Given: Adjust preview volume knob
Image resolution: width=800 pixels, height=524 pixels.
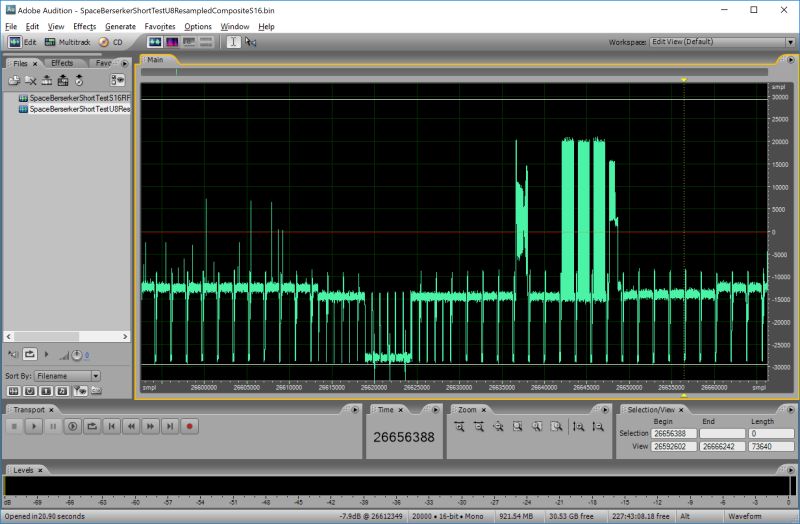Looking at the screenshot, I should pos(76,355).
